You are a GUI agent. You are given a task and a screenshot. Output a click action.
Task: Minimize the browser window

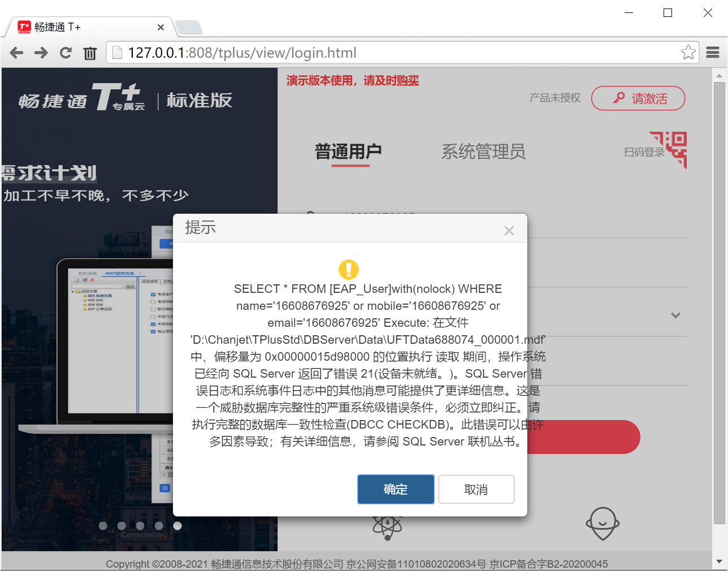(x=629, y=12)
